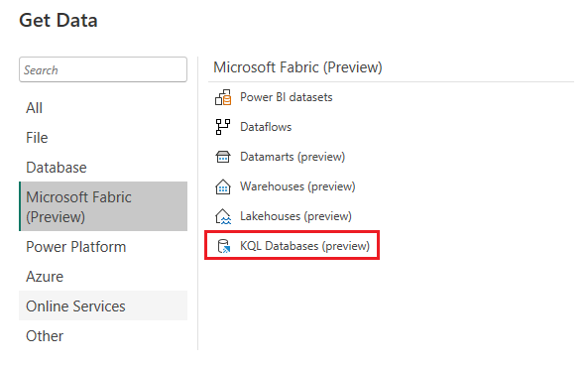Select the Online Services category

pyautogui.click(x=103, y=305)
